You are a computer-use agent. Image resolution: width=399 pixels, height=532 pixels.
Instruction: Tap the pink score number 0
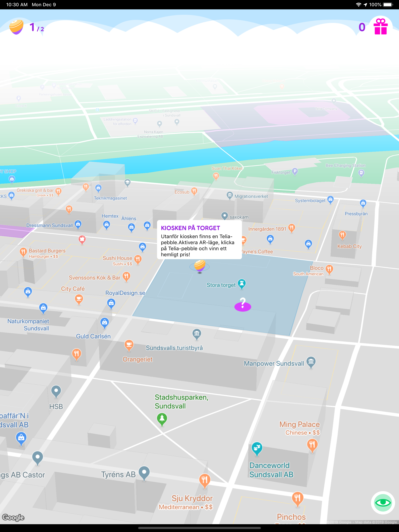pyautogui.click(x=362, y=27)
